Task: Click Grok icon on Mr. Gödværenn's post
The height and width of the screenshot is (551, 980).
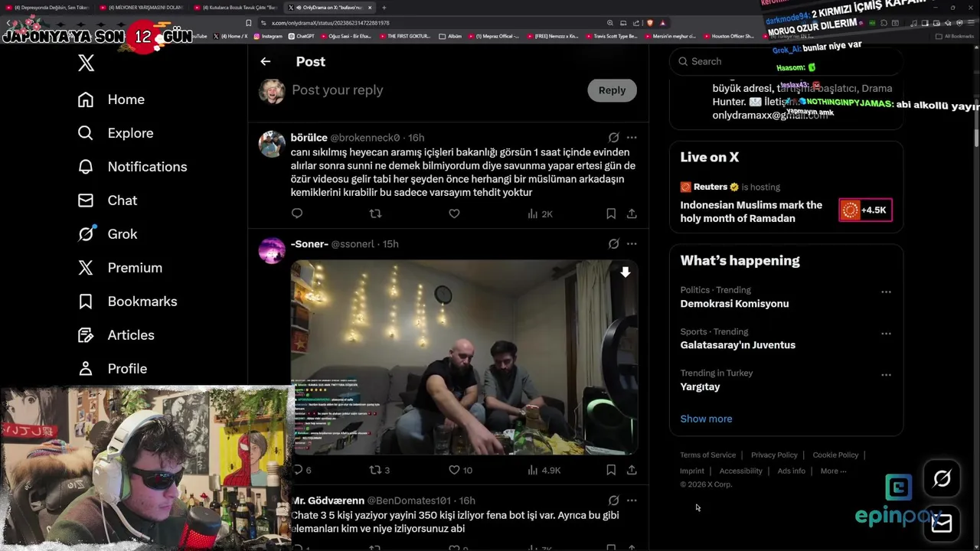Action: 613,500
